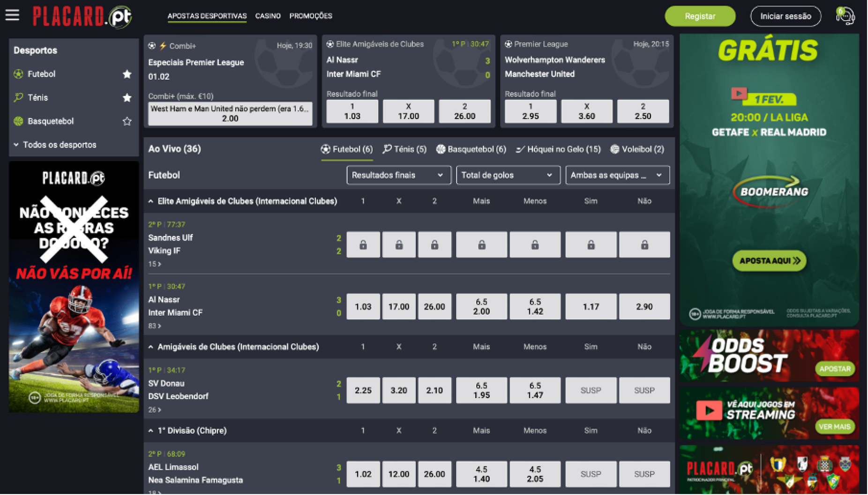
Task: Select Basquetebol (6) live tab
Action: (471, 149)
